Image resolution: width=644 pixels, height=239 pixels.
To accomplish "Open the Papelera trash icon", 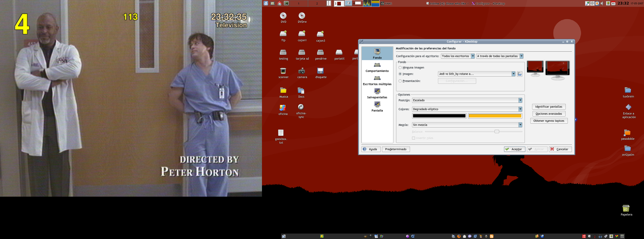I will [x=626, y=210].
